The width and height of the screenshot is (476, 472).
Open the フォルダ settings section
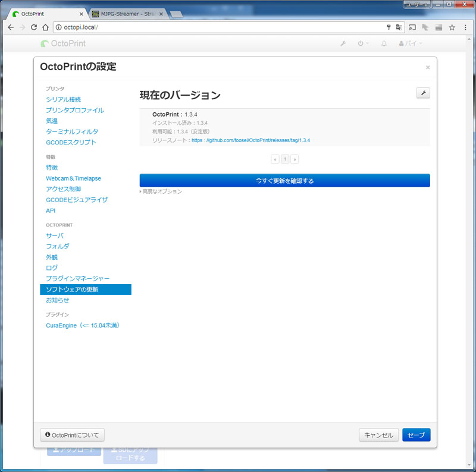tap(57, 246)
